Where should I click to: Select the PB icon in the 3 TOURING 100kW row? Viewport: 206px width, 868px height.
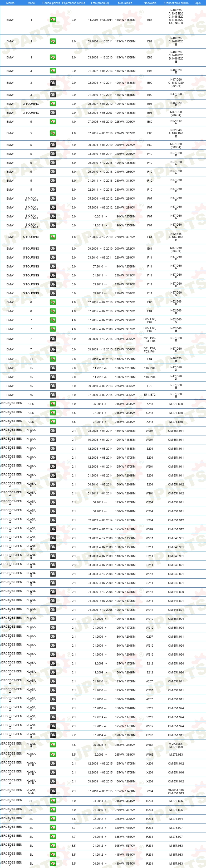[53, 104]
